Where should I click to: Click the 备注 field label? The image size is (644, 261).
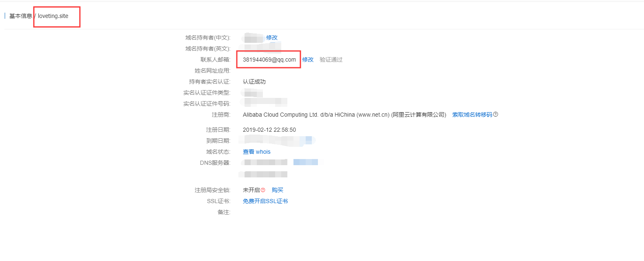click(224, 212)
